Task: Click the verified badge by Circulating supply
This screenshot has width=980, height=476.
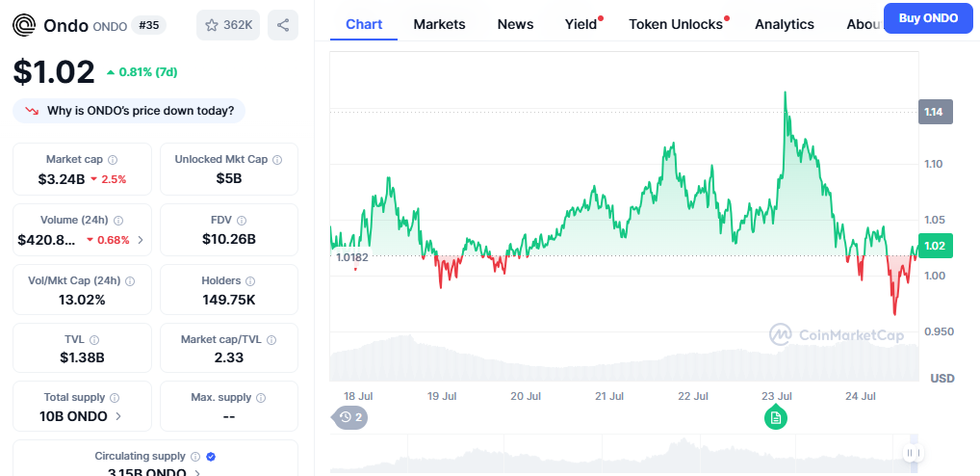Action: click(x=211, y=456)
